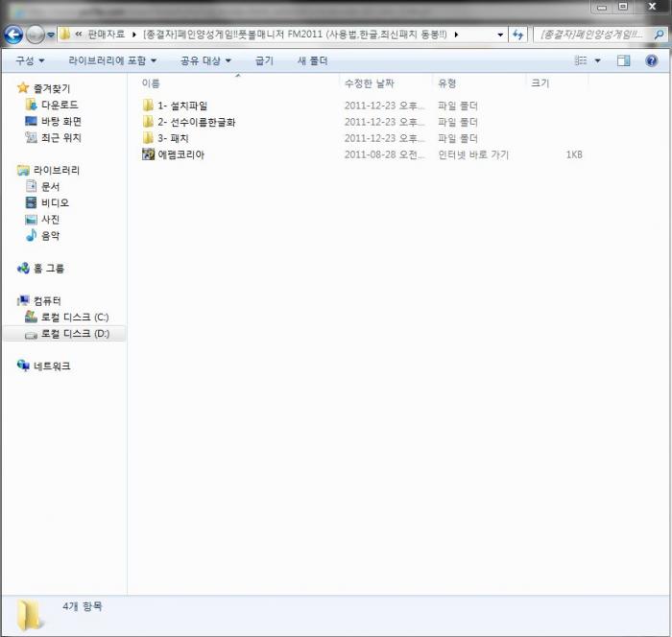Open the 1- 설치파일 folder
Screen dimensions: 672x637
tap(181, 106)
